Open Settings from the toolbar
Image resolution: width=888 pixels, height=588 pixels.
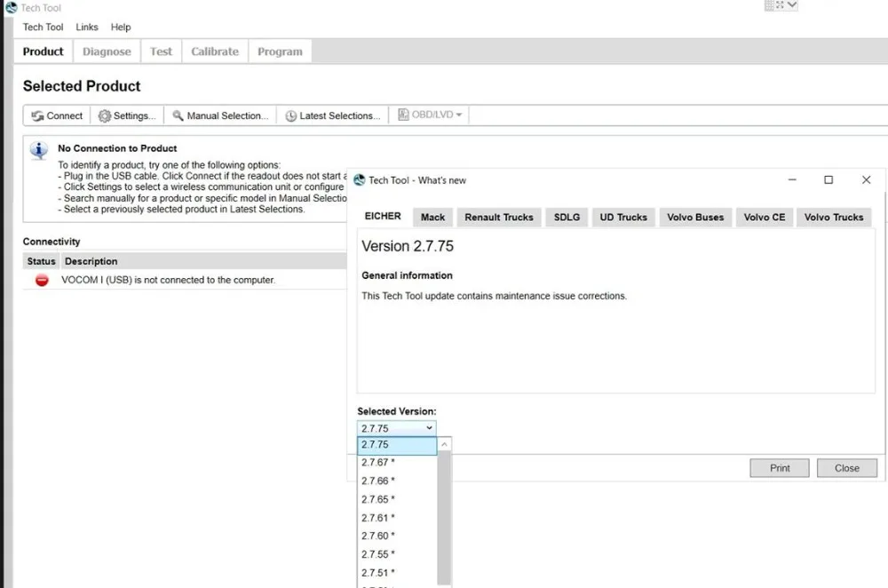coord(127,115)
